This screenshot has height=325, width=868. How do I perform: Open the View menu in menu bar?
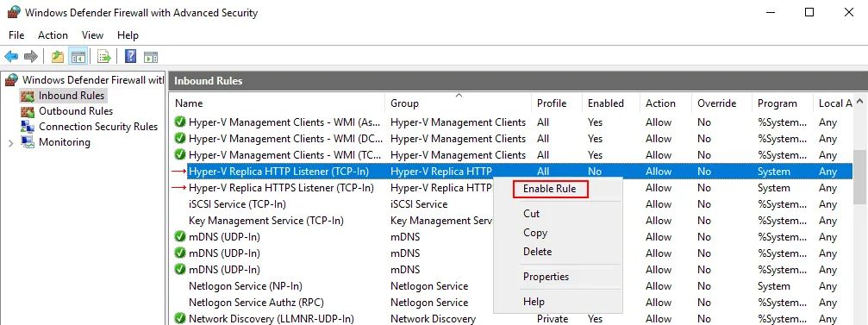click(x=92, y=34)
